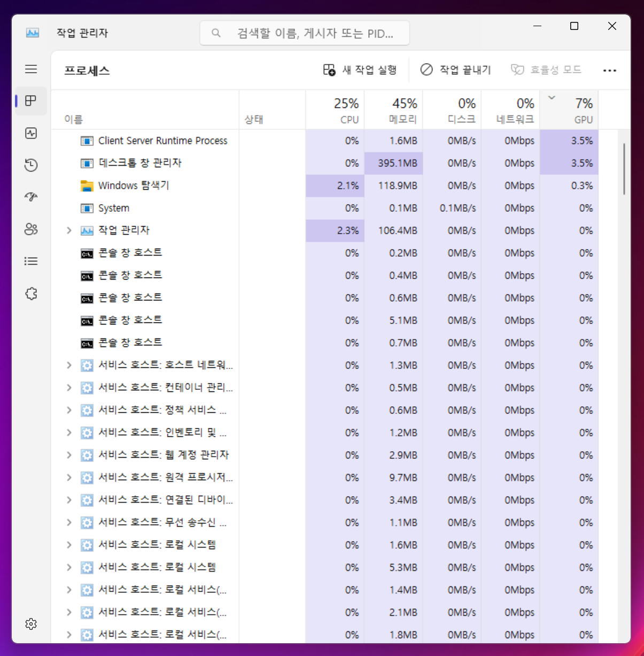This screenshot has width=644, height=656.
Task: Click the 2.1% CPU cell
Action: (x=335, y=186)
